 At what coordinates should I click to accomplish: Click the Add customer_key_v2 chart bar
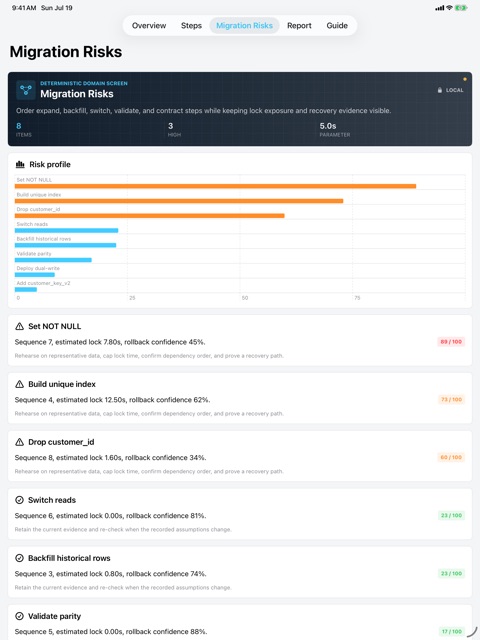[x=26, y=289]
